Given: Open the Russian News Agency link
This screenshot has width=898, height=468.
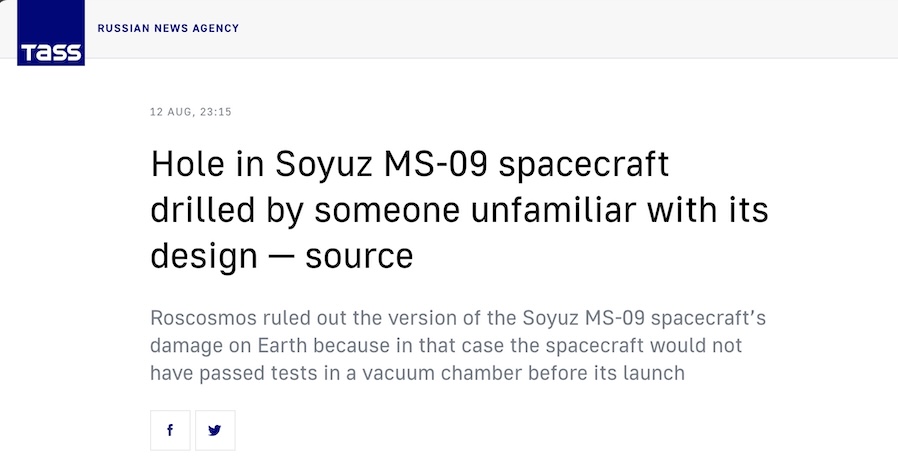Looking at the screenshot, I should (x=168, y=28).
